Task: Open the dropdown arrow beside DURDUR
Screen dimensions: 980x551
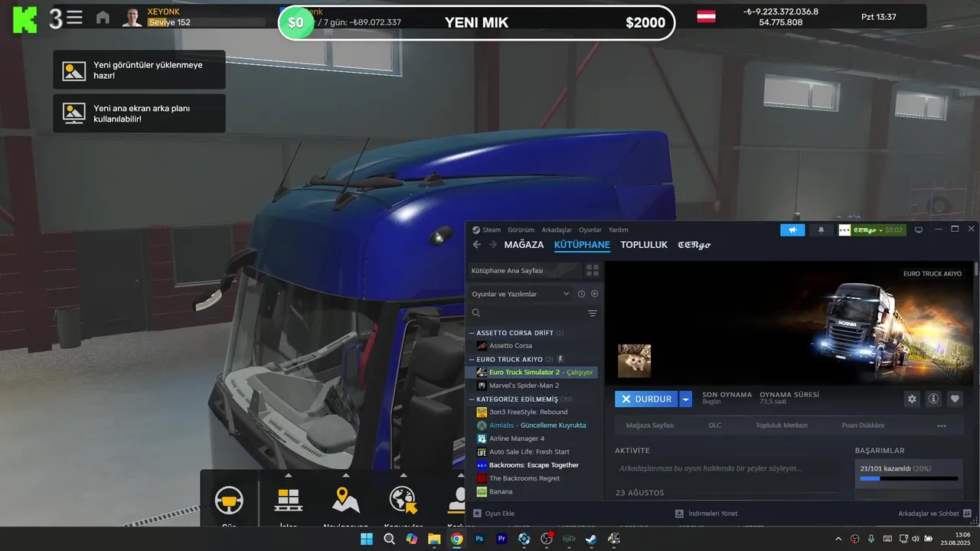Action: pyautogui.click(x=685, y=399)
